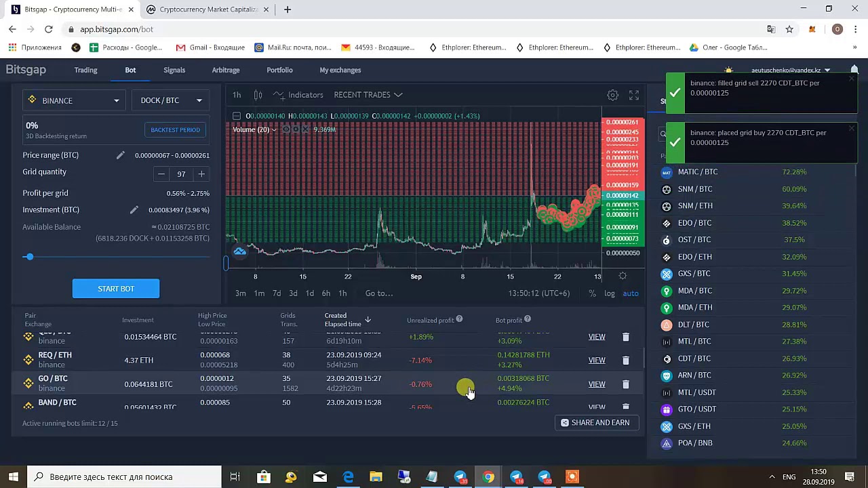
Task: Collapse chart legend minus box
Action: click(x=236, y=116)
